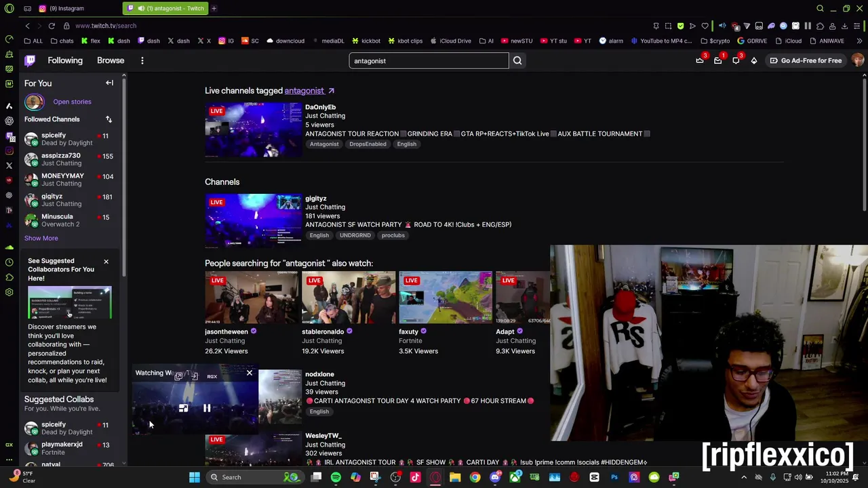Screen dimensions: 868x488
Task: Close the mini player
Action: tap(250, 373)
